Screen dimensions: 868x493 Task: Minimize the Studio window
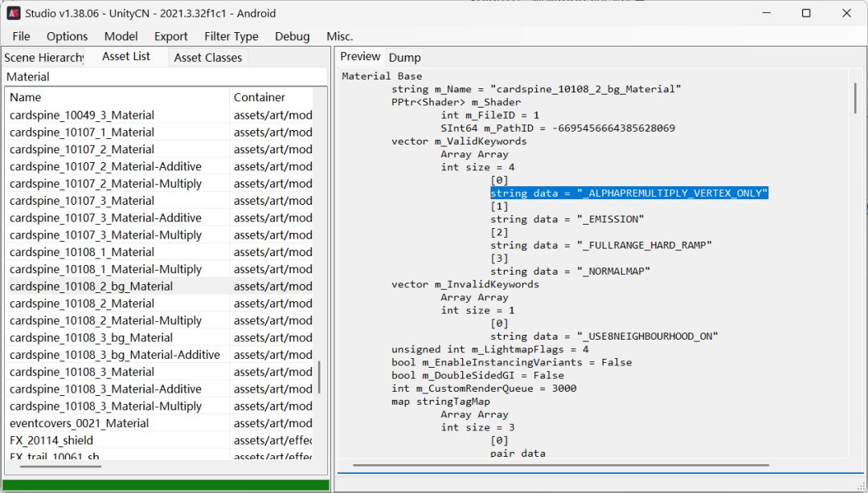(x=766, y=14)
